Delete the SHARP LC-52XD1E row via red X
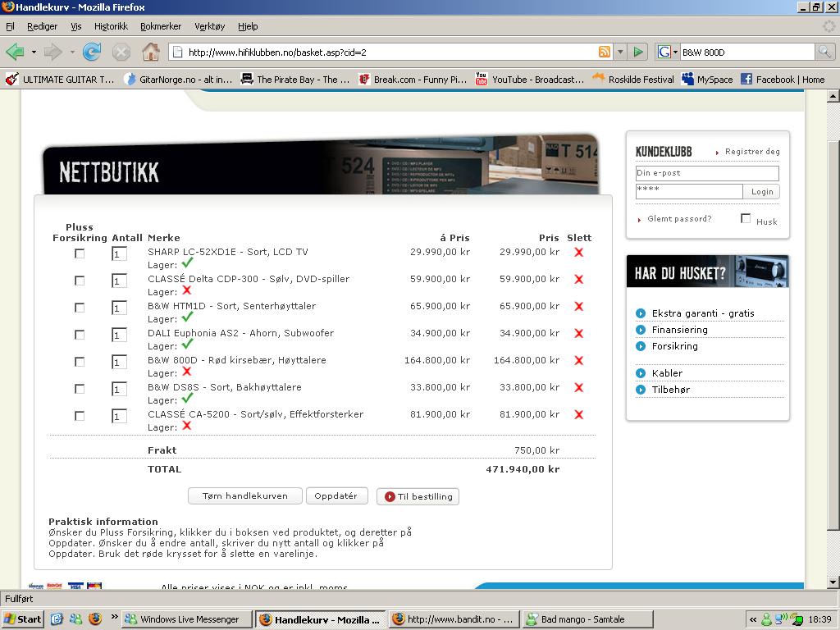This screenshot has width=840, height=630. click(578, 253)
